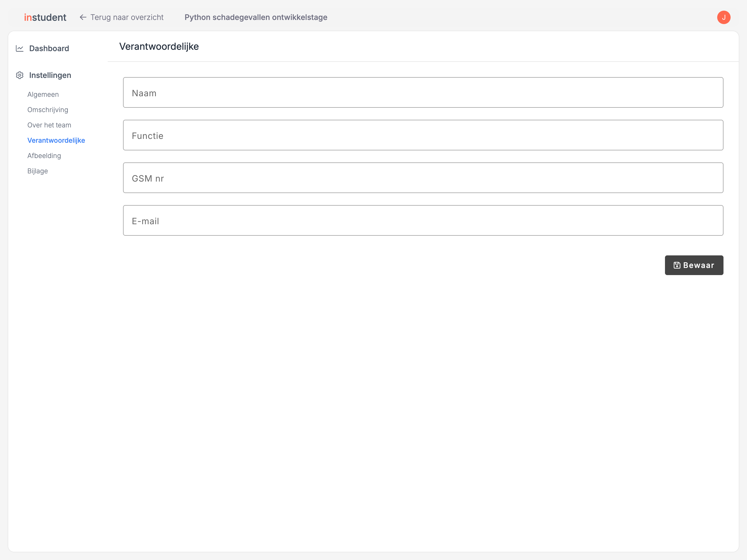
Task: Open Over het team settings
Action: point(49,125)
